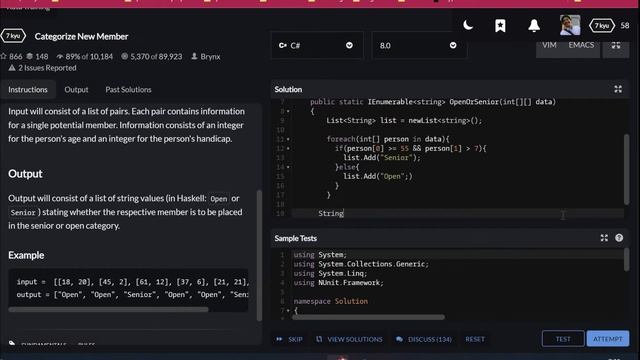Screen dimensions: 640x360
Task: Click View Solutions
Action: pos(349,339)
